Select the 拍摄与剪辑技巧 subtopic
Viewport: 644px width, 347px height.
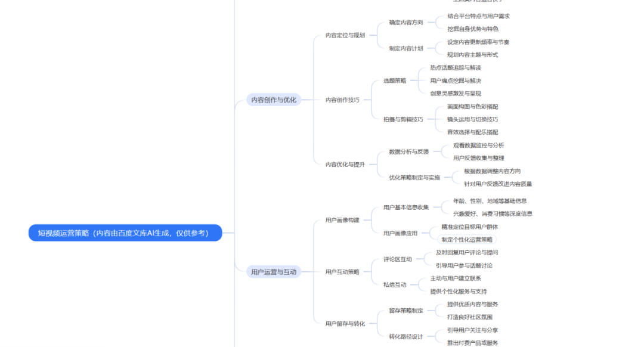click(x=404, y=119)
